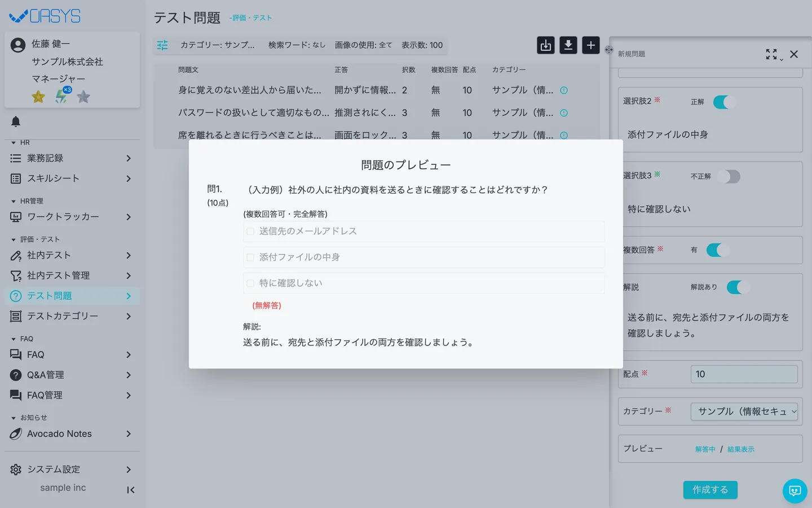
Task: Expand the 業務記録 menu chevron
Action: [x=129, y=158]
